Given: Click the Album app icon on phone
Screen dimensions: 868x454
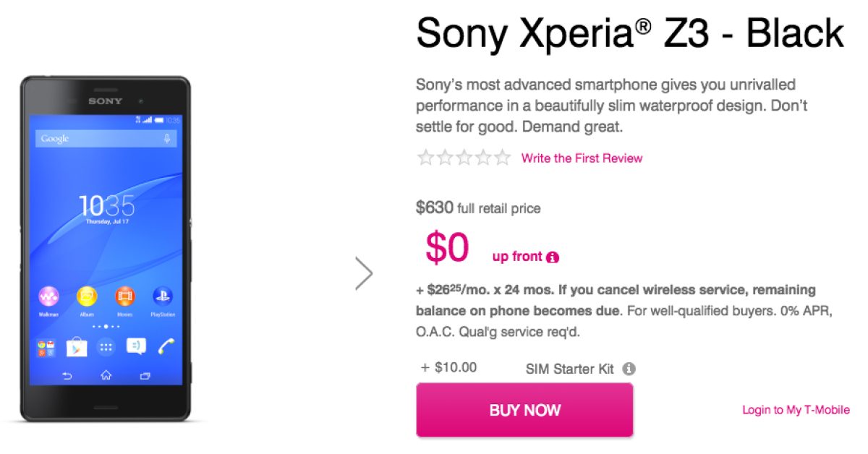Looking at the screenshot, I should pos(87,297).
